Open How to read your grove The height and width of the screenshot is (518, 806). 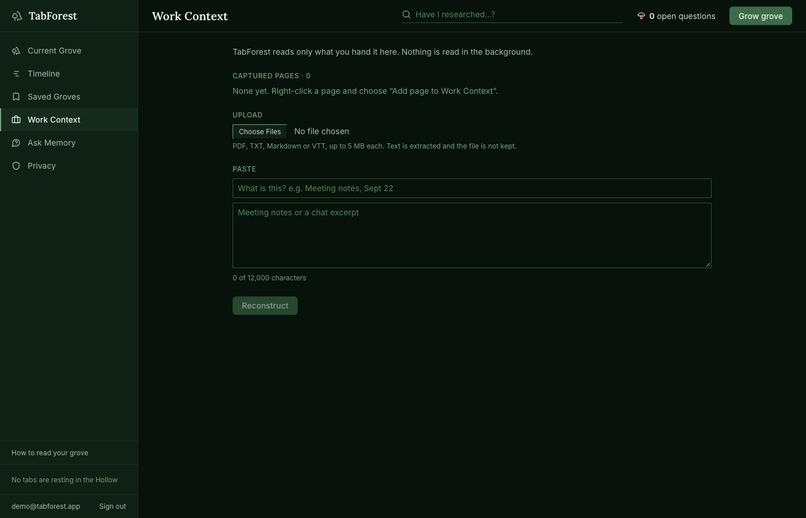50,453
